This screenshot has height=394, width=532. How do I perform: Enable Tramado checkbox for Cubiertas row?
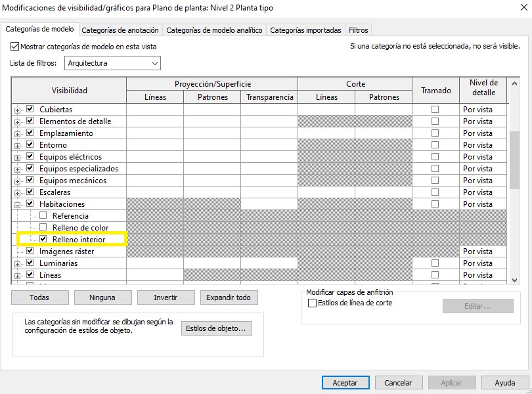tap(435, 110)
